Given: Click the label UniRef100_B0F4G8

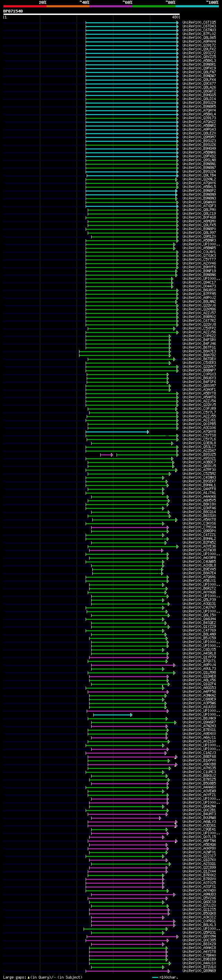Looking at the screenshot, I should [x=199, y=218].
